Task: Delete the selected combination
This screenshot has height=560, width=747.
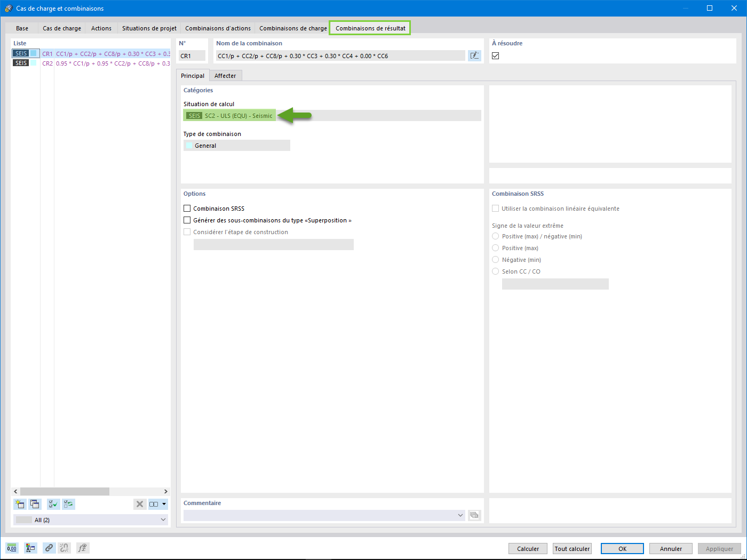Action: coord(140,504)
